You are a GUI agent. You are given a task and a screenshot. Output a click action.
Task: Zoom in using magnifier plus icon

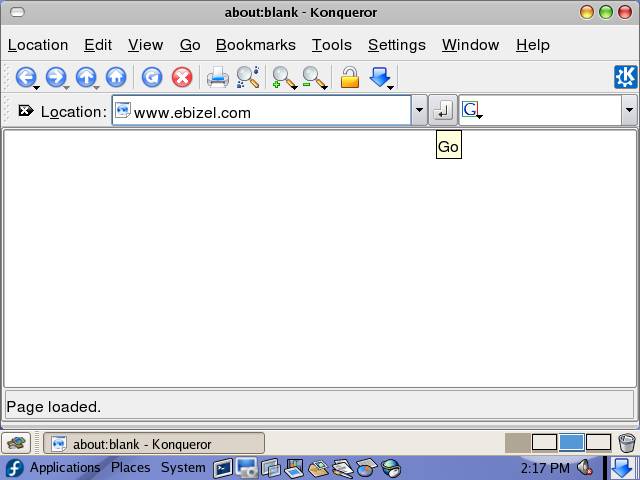283,77
